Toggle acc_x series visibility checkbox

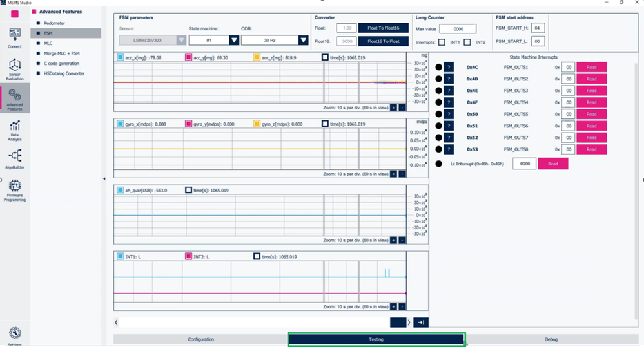(x=121, y=57)
